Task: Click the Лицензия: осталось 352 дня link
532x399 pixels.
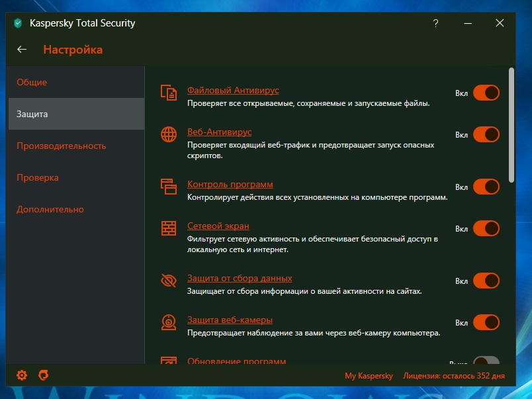Action: (454, 376)
